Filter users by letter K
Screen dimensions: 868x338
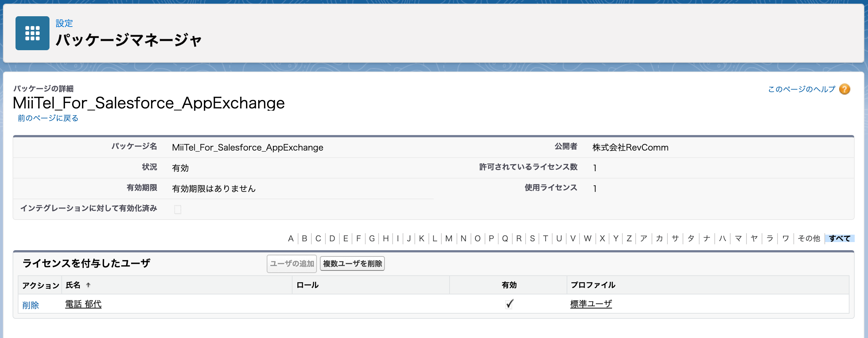click(421, 238)
